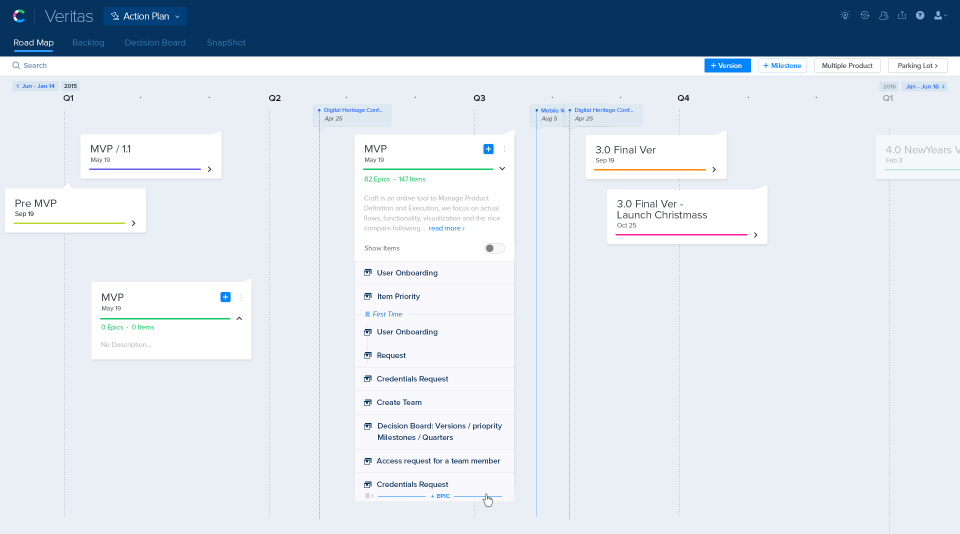Click the lightbulb ideas icon in header
This screenshot has height=534, width=960.
[845, 16]
